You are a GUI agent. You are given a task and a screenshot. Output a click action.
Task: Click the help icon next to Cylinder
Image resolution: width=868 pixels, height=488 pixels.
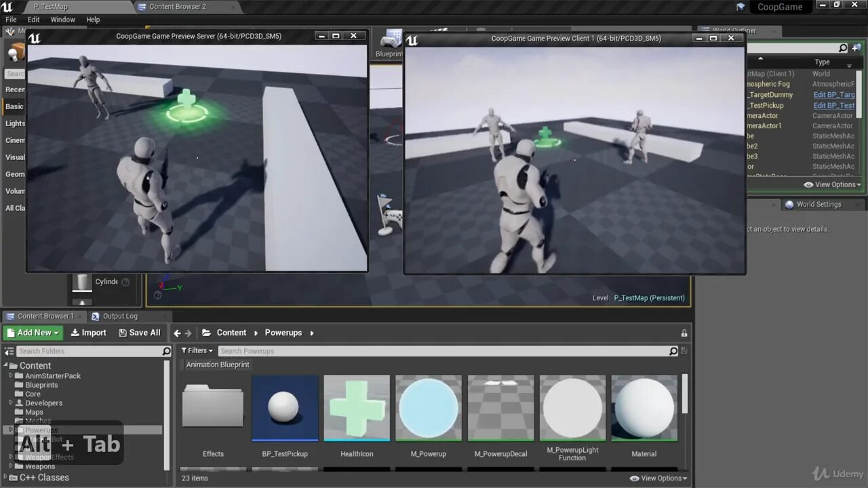[125, 282]
